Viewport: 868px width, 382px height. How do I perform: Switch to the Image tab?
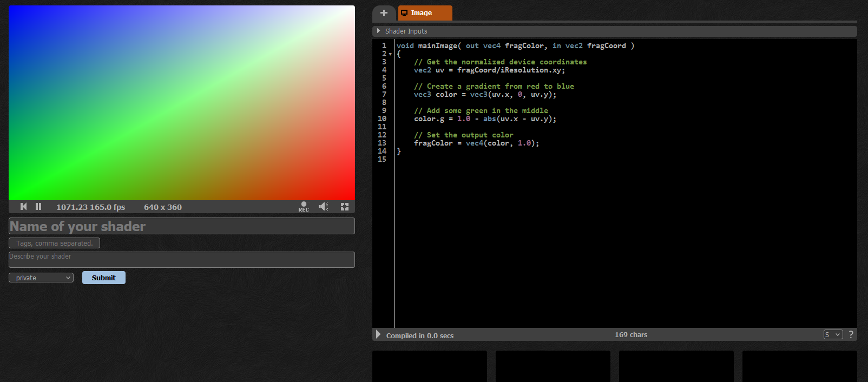point(425,13)
